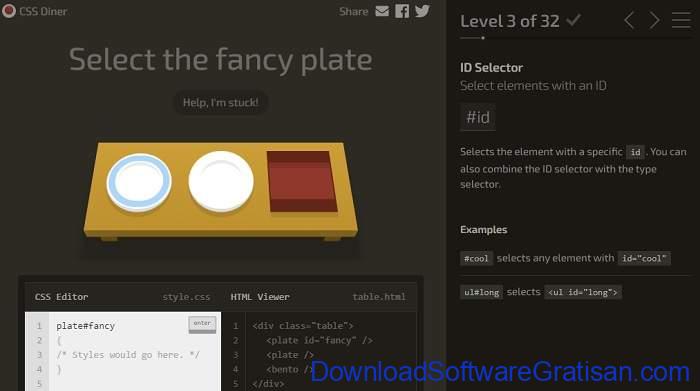This screenshot has width=700, height=391.
Task: Click the "CSS Editor" panel label
Action: click(61, 297)
